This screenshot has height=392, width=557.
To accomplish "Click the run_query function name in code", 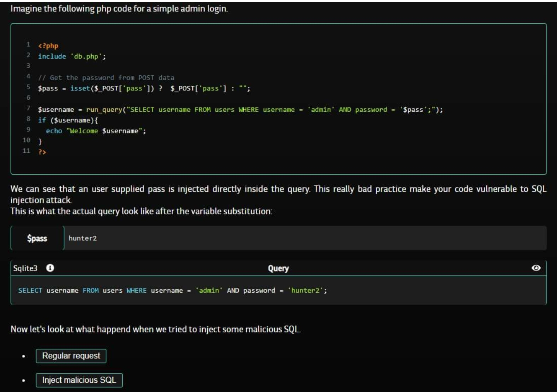I will (104, 110).
